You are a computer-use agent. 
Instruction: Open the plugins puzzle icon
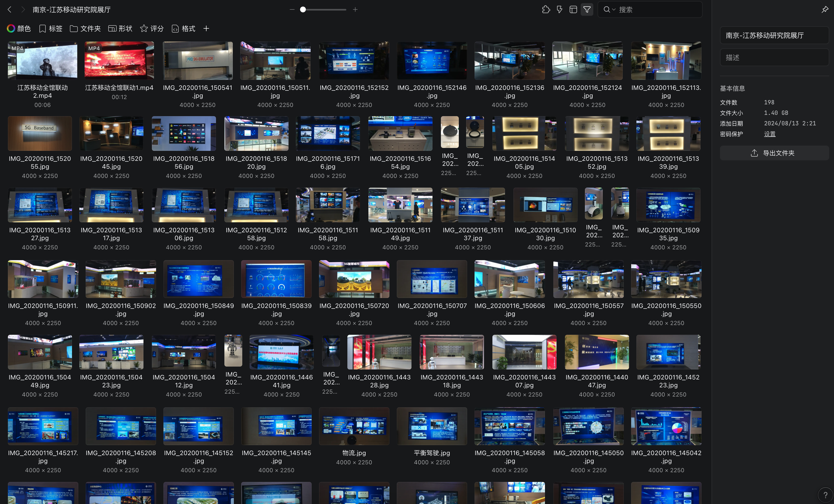545,9
